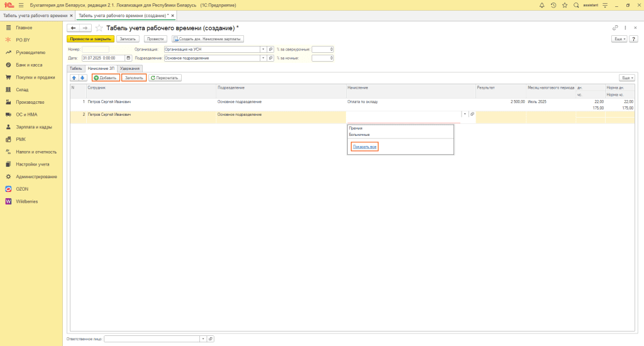The image size is (644, 346).
Task: Click the Добавить button
Action: click(x=106, y=77)
